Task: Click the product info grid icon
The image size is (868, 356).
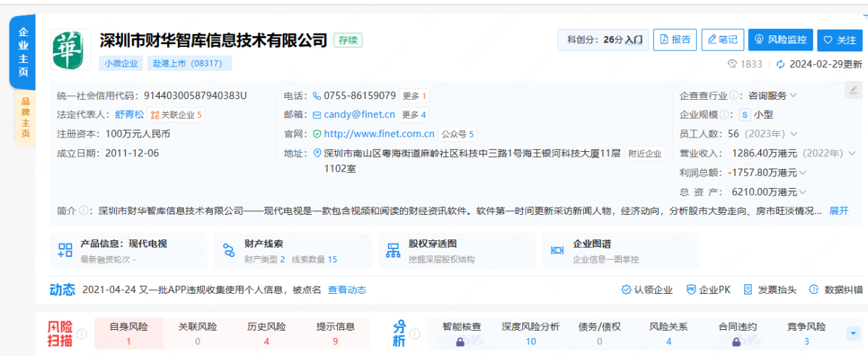Action: pyautogui.click(x=65, y=251)
